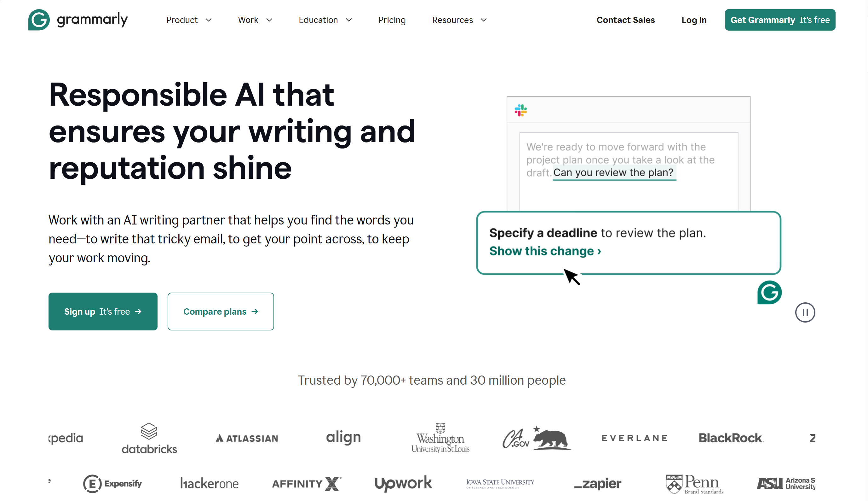Pause the hero animation
This screenshot has width=868, height=501.
pos(804,312)
